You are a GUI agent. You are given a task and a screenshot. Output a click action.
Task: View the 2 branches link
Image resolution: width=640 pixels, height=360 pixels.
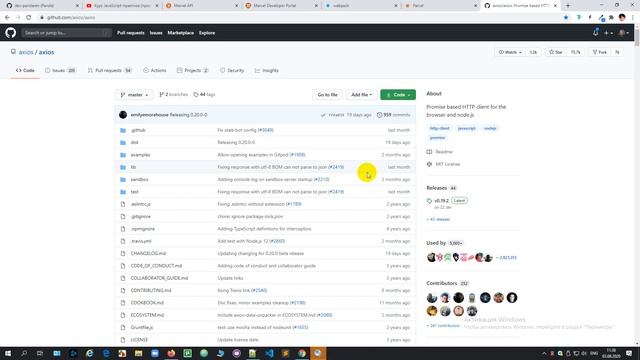pos(173,94)
